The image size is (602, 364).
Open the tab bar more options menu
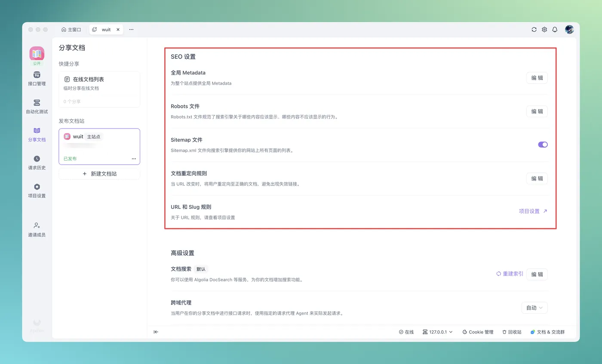tap(131, 30)
